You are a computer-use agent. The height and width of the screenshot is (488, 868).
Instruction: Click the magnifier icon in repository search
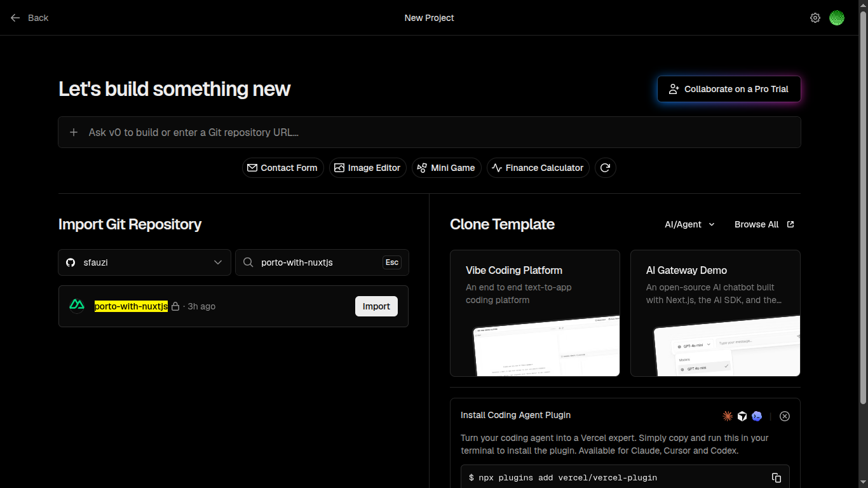coord(248,262)
